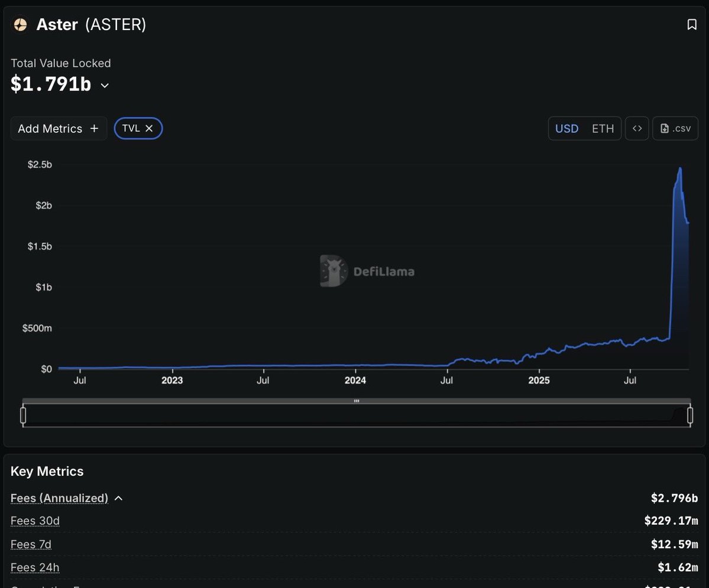Click the Key Metrics heading
The image size is (709, 588).
[x=47, y=472]
